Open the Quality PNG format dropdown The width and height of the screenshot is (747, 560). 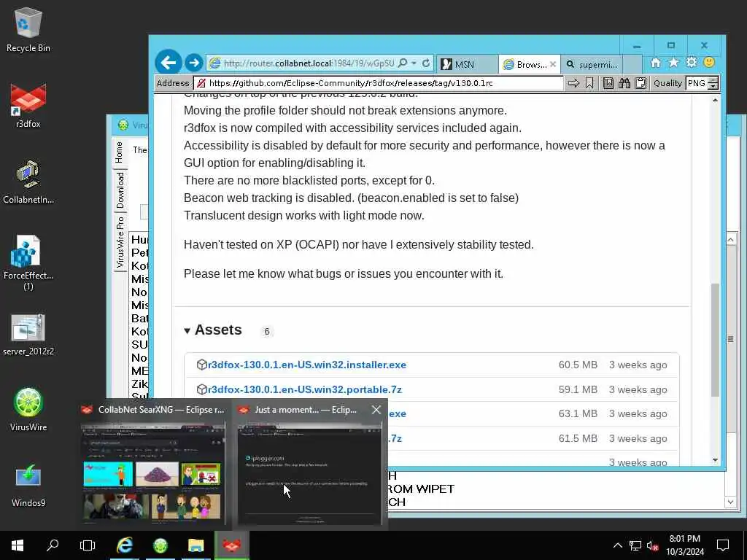pos(713,83)
